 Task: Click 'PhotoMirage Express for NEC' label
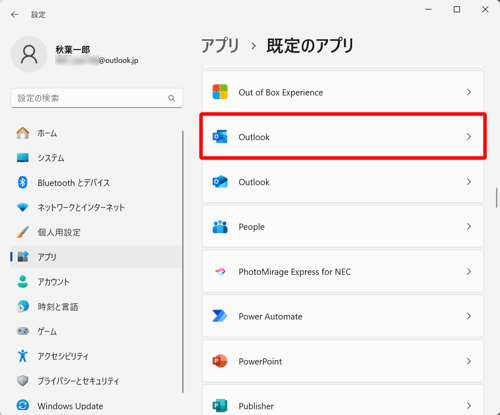295,272
